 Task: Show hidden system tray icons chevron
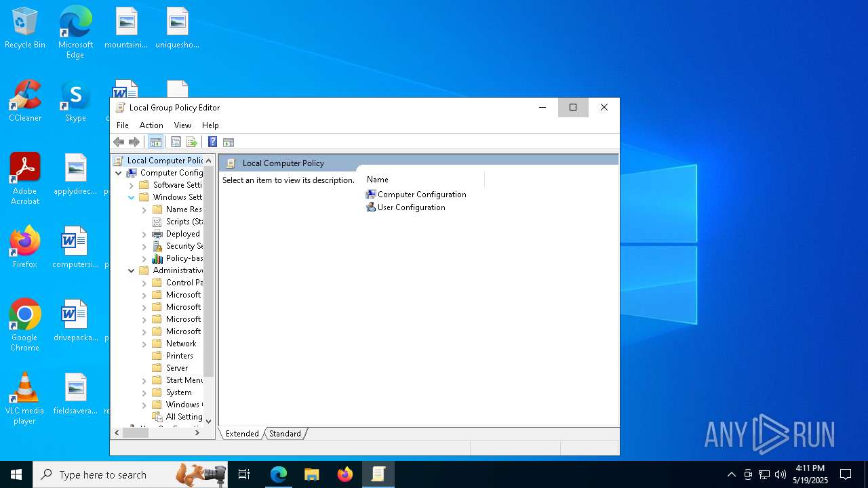731,474
